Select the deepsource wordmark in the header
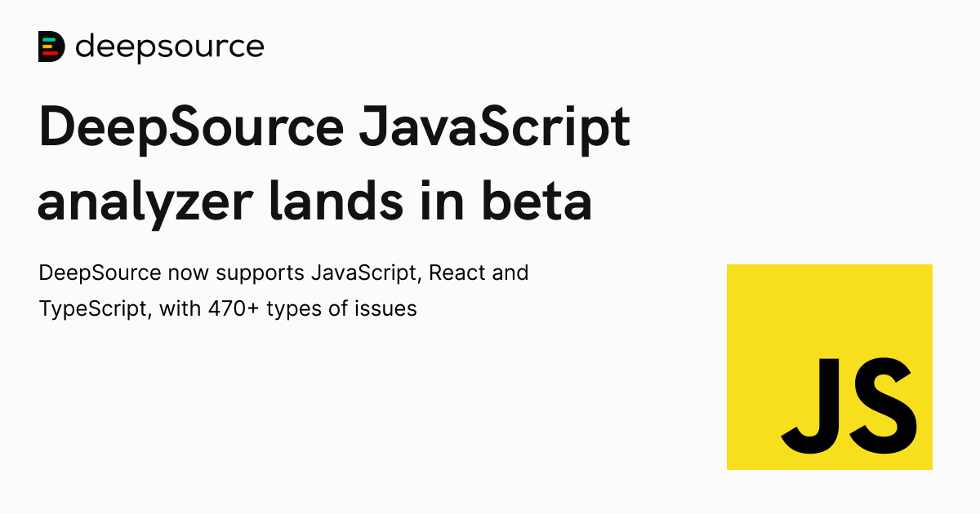 pos(169,47)
